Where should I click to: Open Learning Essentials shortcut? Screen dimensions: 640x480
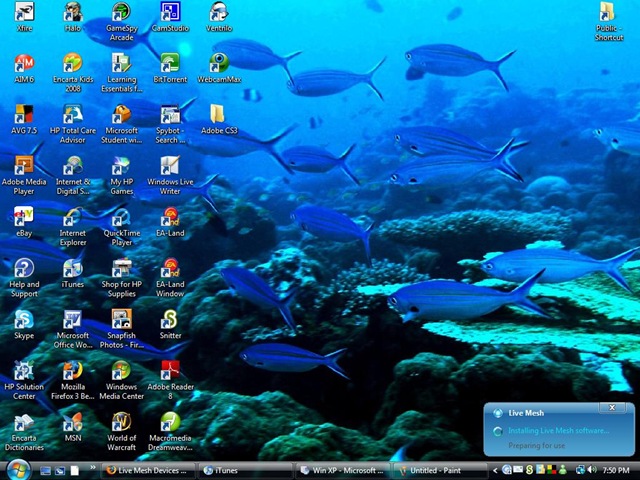pos(122,73)
